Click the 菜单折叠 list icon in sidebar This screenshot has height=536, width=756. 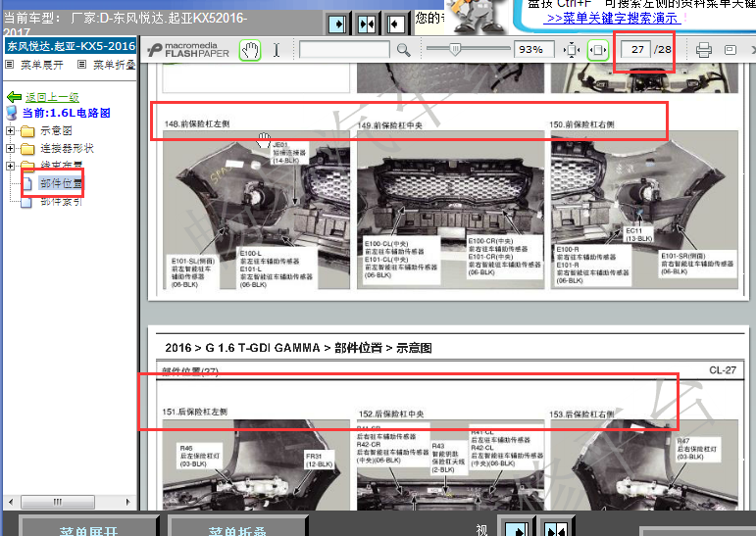pos(82,64)
